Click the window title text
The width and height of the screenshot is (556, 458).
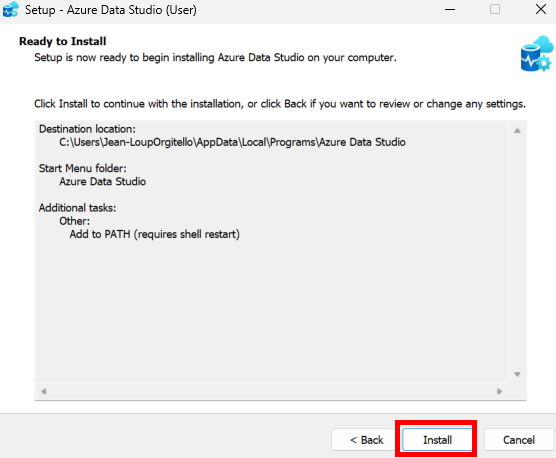click(x=111, y=10)
